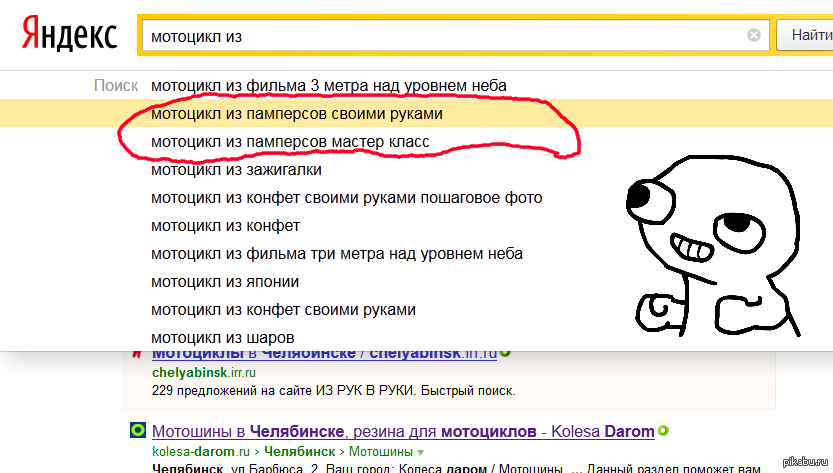Pick suggestion 'мотоцикл из японии'
The height and width of the screenshot is (473, 833).
225,282
